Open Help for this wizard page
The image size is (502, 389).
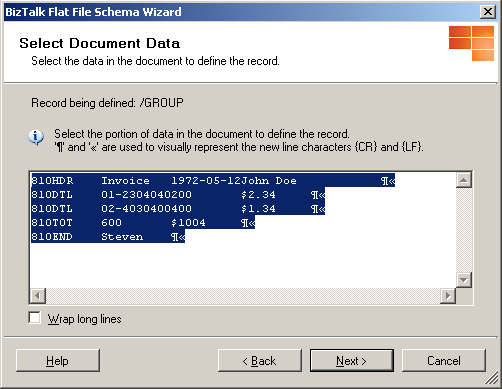pyautogui.click(x=58, y=360)
